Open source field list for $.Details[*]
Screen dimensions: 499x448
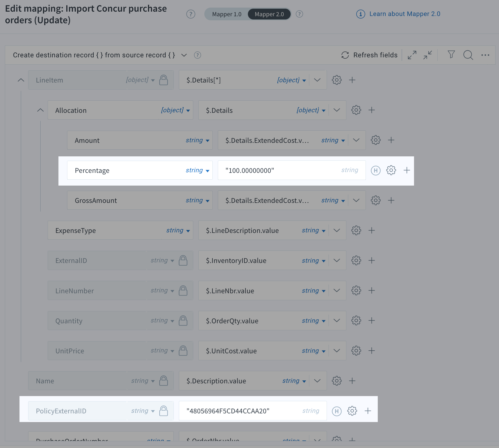pyautogui.click(x=317, y=80)
